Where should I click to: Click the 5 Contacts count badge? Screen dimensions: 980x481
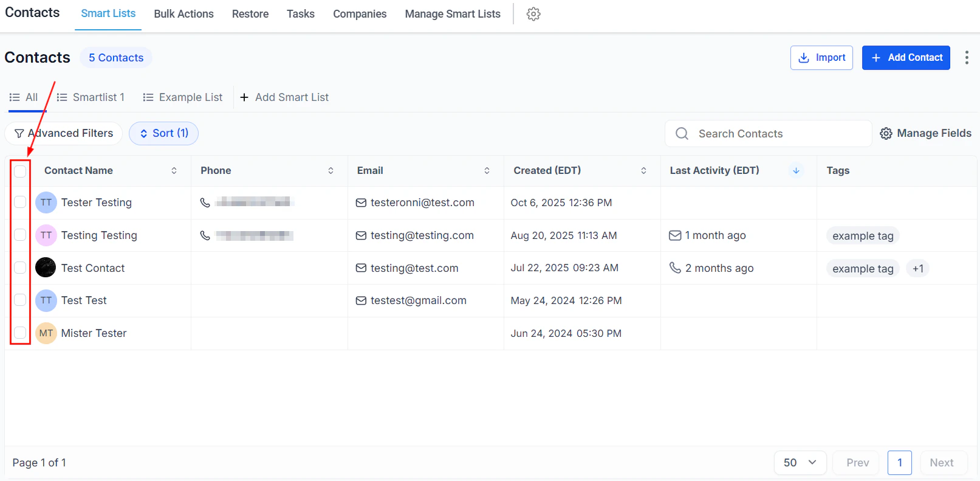116,58
